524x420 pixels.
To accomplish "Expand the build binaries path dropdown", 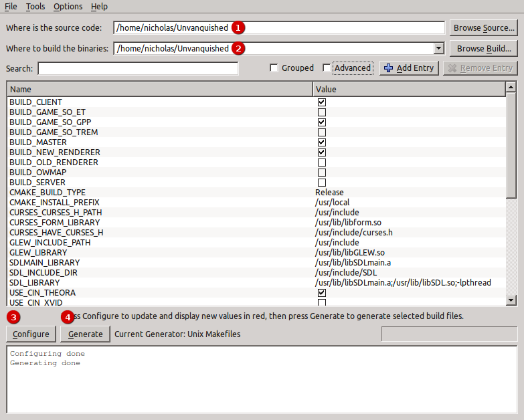I will [x=438, y=48].
